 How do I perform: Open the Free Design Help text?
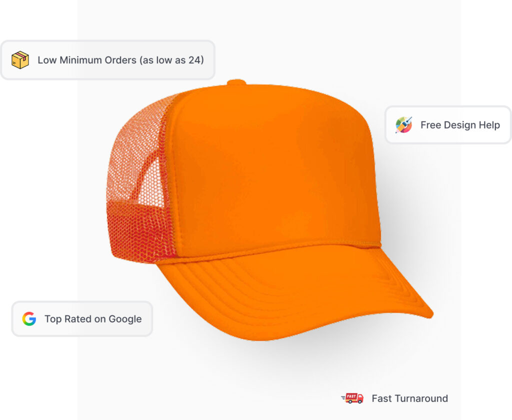(460, 125)
